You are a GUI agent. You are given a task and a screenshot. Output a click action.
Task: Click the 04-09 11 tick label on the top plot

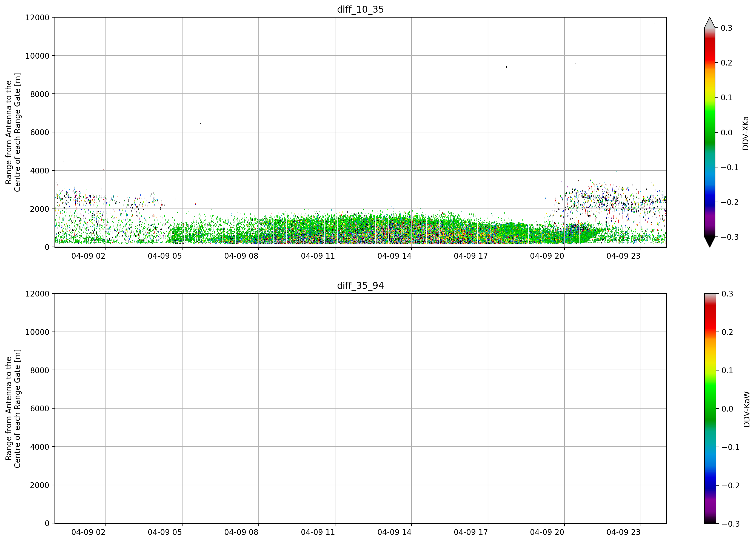[x=318, y=256]
